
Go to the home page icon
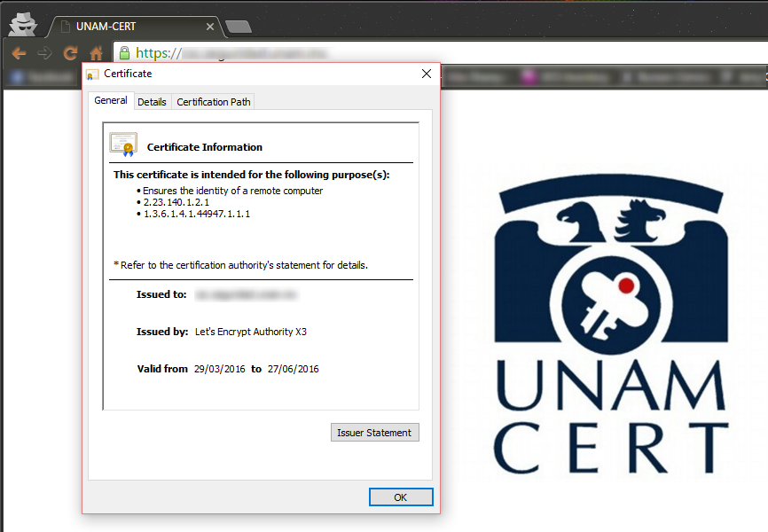pos(96,53)
